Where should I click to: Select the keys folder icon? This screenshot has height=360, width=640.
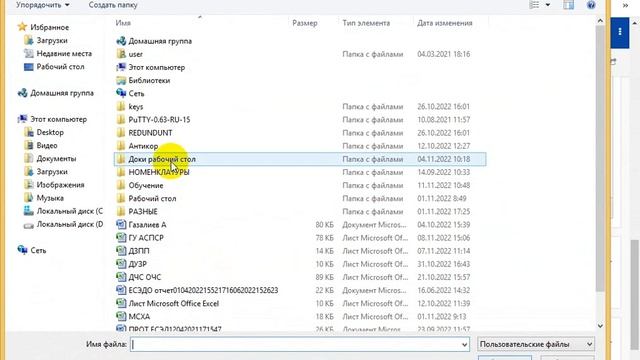[121, 107]
